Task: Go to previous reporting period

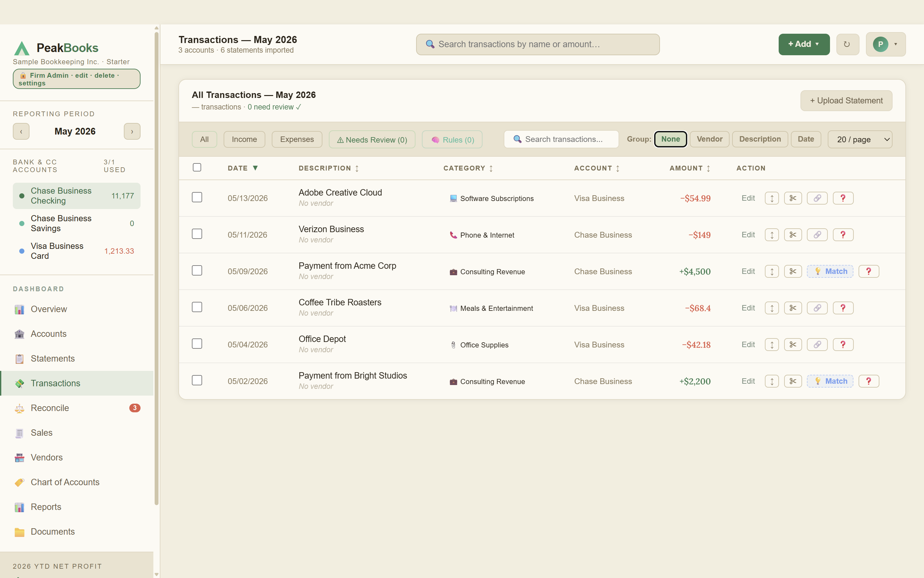Action: tap(21, 132)
